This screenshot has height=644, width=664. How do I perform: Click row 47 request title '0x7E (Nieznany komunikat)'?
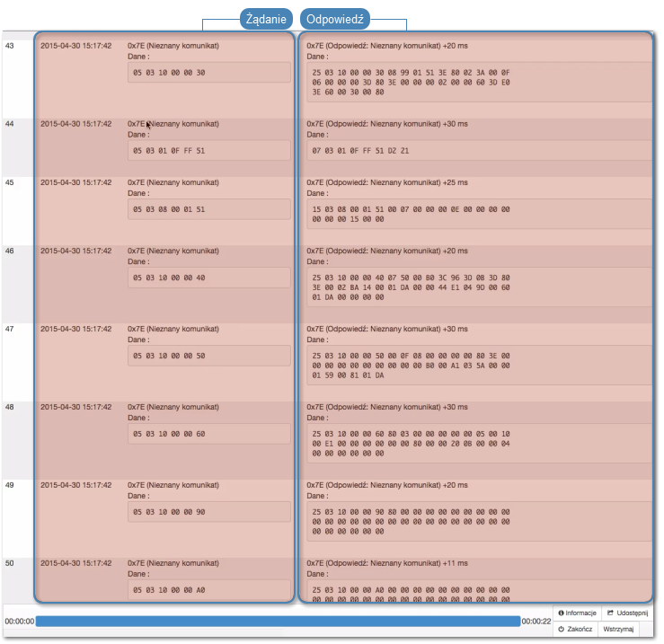173,329
